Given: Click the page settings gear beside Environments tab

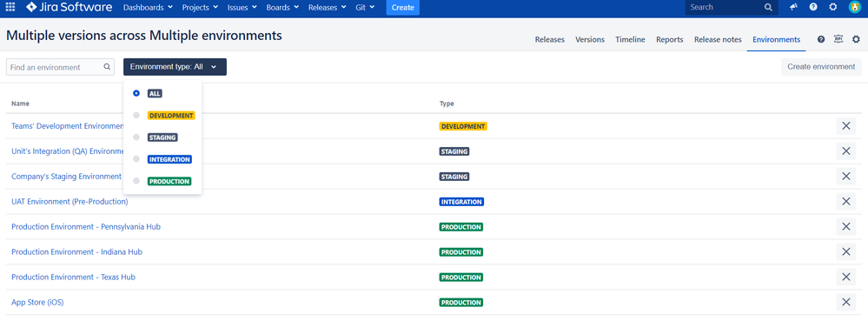Looking at the screenshot, I should [x=856, y=39].
